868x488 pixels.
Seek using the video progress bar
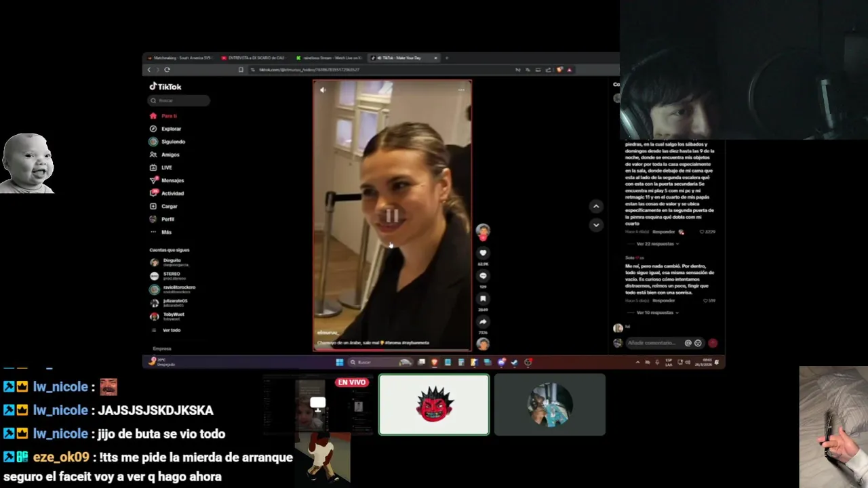click(x=392, y=350)
